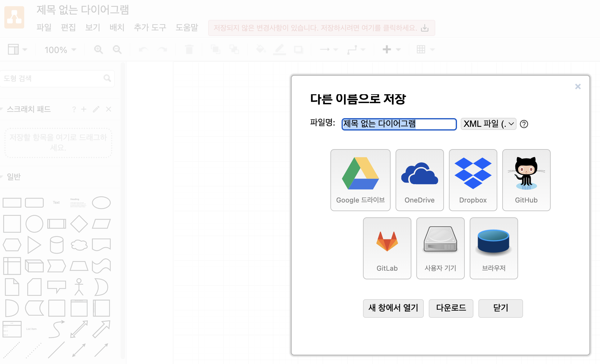Open the 편집 menu
This screenshot has width=600, height=364.
(68, 27)
